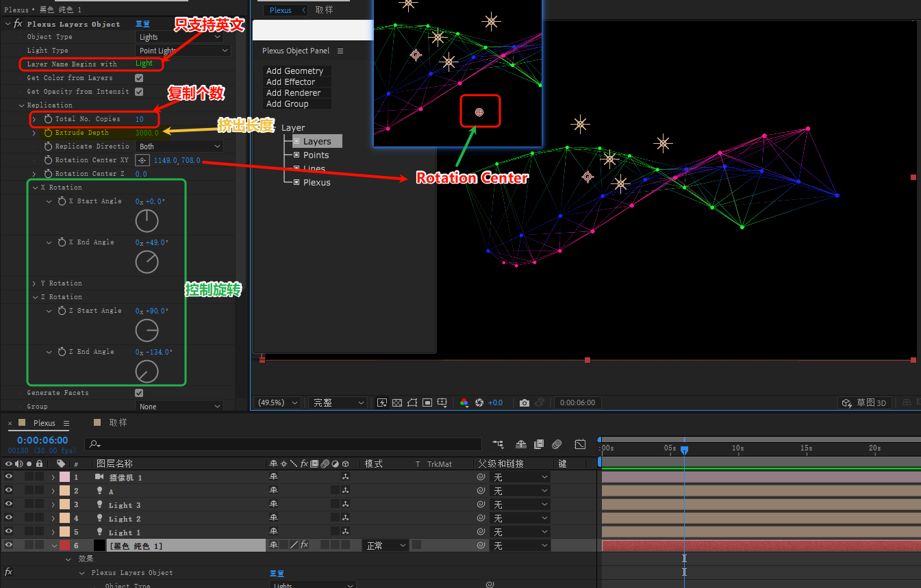The image size is (921, 588).
Task: Collapse the Replication property group
Action: pos(21,105)
